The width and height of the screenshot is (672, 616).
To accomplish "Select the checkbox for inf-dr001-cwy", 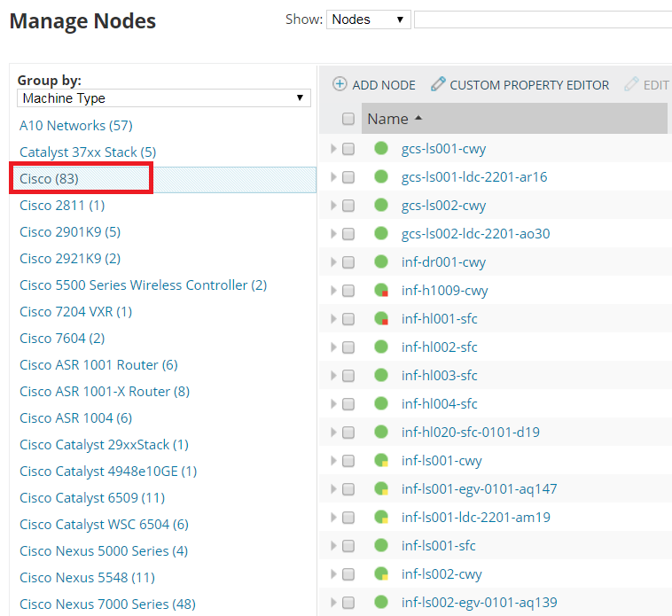I will 348,262.
